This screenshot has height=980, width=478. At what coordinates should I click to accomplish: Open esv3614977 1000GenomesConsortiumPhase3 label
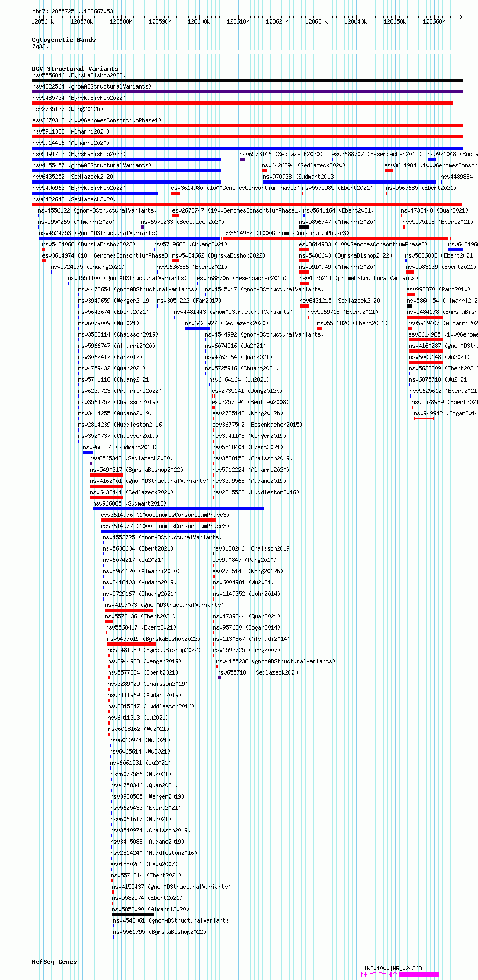pyautogui.click(x=165, y=526)
